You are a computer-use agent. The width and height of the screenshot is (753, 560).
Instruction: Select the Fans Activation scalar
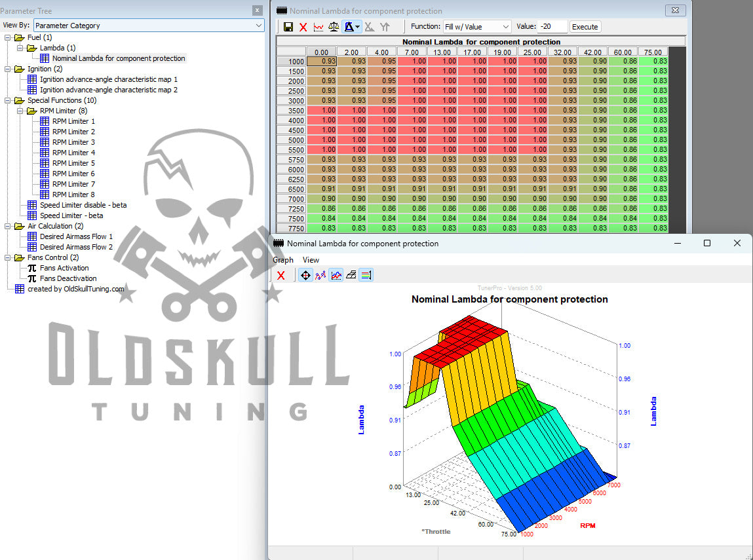point(64,269)
